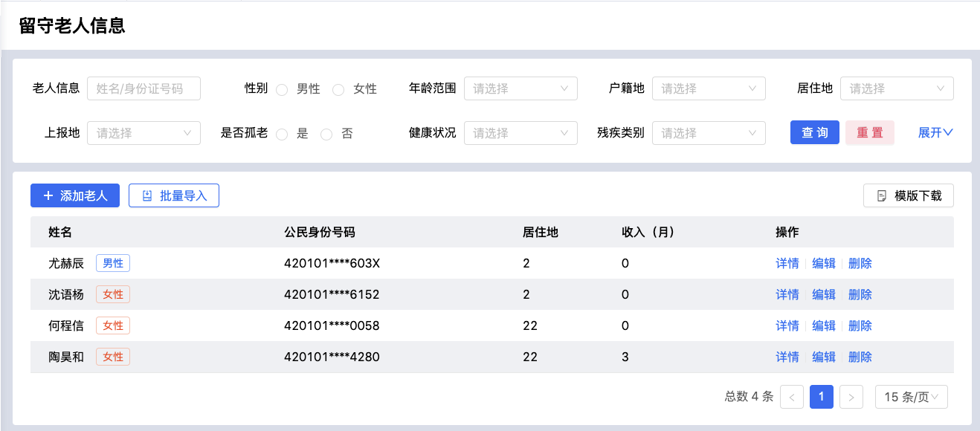
Task: Go to previous page arrow
Action: coord(792,397)
